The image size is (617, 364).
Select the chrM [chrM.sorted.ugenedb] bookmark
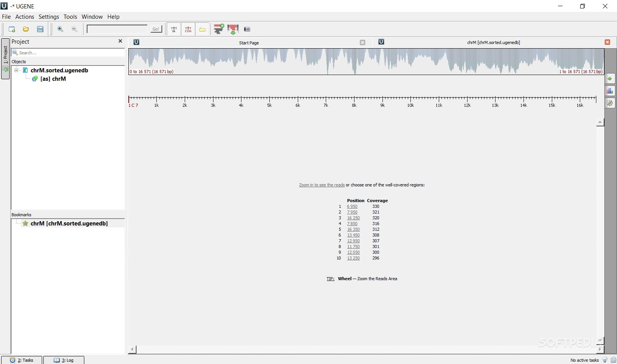[x=69, y=223]
